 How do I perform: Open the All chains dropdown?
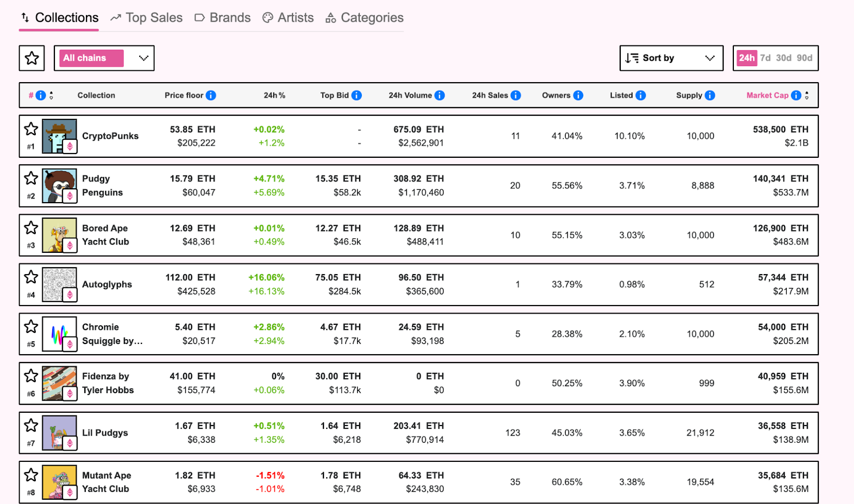tap(104, 58)
